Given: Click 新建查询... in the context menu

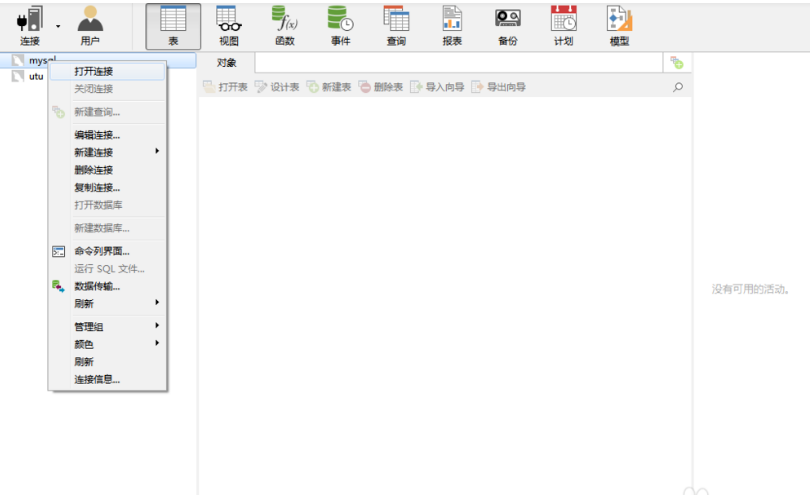Looking at the screenshot, I should click(x=107, y=112).
